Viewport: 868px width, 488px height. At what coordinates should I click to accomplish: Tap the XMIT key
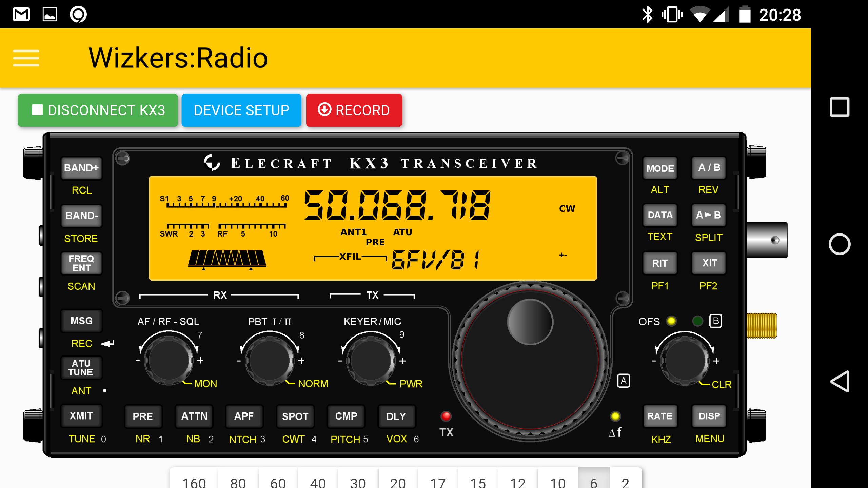[81, 416]
